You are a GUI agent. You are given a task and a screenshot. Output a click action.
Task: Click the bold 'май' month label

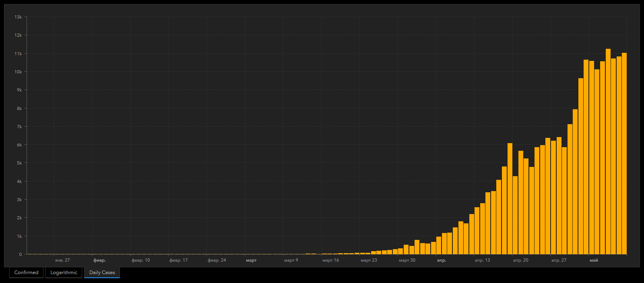[x=594, y=260]
